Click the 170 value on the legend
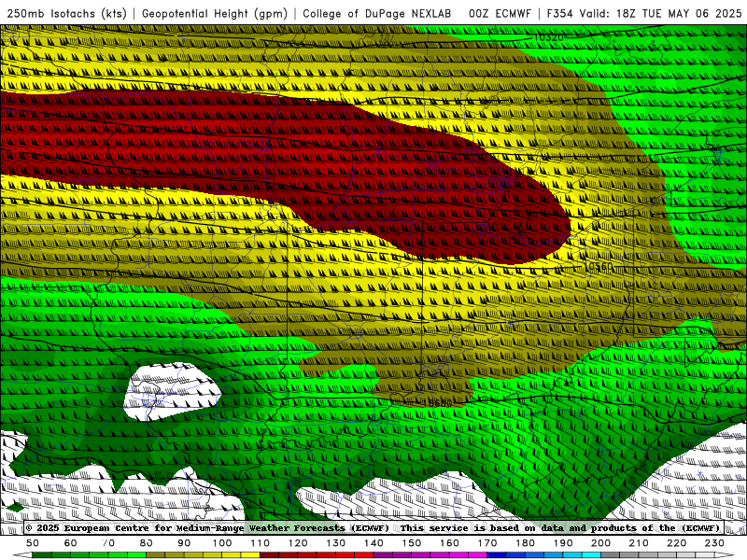This screenshot has height=560, width=747. click(x=487, y=543)
